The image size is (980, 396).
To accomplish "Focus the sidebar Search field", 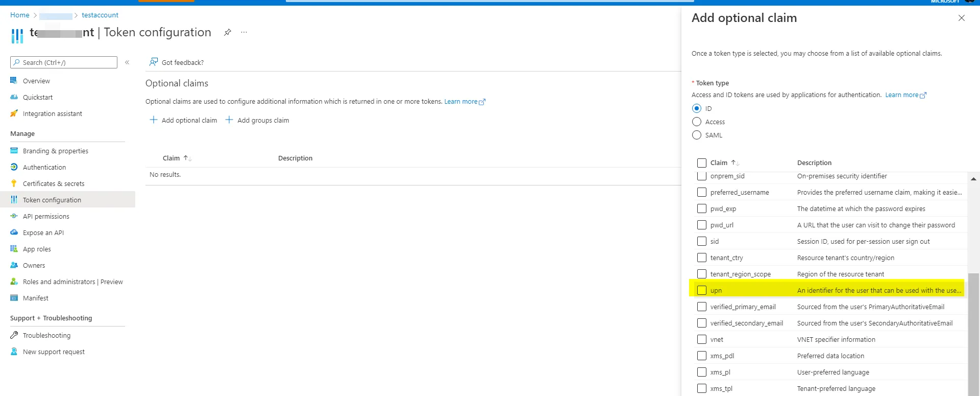I will (64, 62).
